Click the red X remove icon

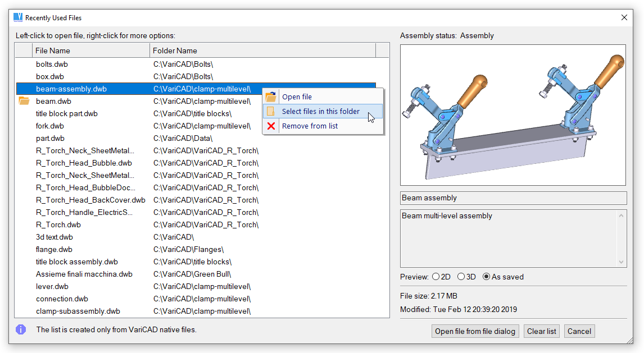(x=271, y=126)
